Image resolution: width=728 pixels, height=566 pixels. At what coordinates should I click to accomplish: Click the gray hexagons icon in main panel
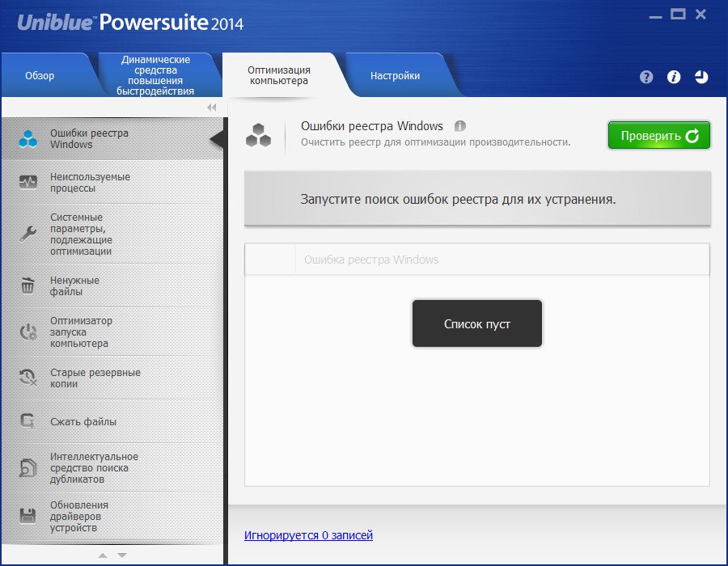coord(258,136)
